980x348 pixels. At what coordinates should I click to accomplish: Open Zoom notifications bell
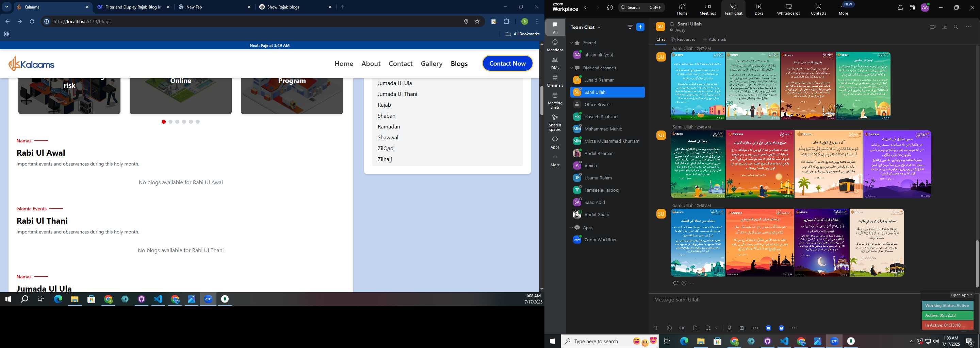click(x=900, y=7)
